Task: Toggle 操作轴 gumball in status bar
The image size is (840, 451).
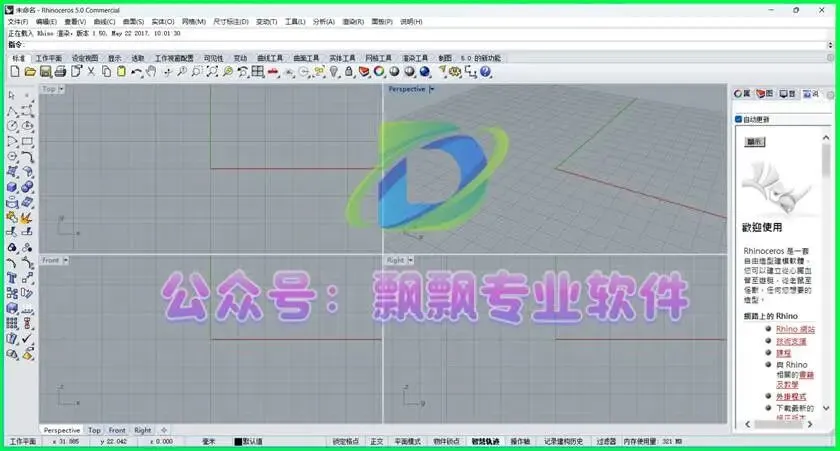Action: [520, 441]
